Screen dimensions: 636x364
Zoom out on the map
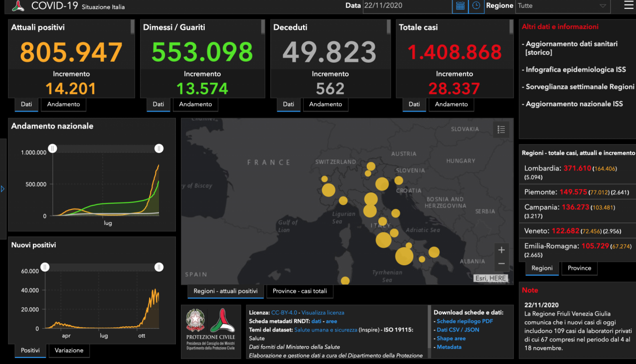501,264
